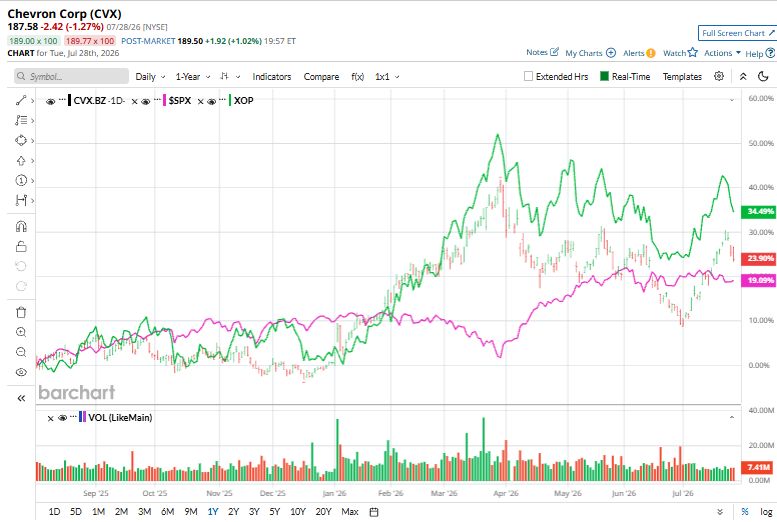Open chart settings gear
This screenshot has width=777, height=522.
coord(719,76)
